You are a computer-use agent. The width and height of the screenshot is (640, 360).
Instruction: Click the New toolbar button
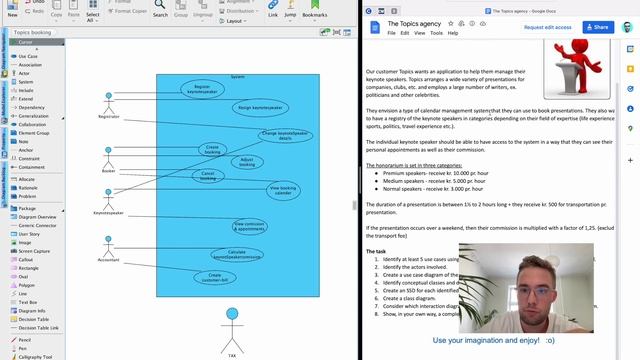coord(13,9)
